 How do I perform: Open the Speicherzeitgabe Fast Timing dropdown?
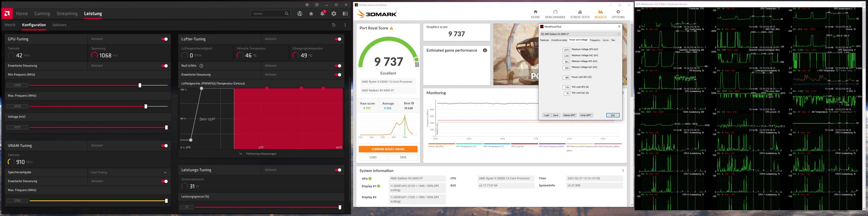click(x=129, y=173)
